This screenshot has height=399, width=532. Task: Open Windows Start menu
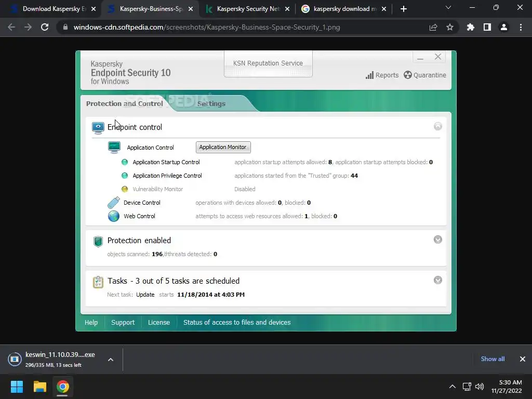(x=17, y=387)
